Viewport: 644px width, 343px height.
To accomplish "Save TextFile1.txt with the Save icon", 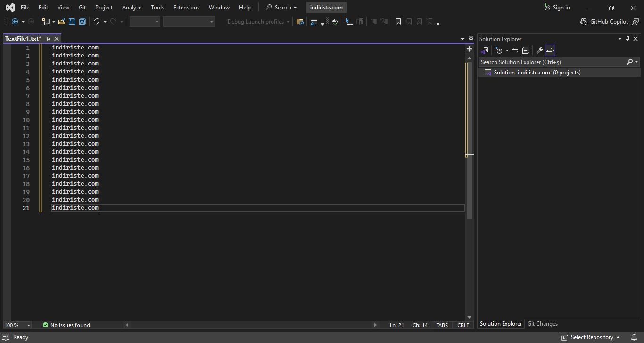I will coord(72,22).
